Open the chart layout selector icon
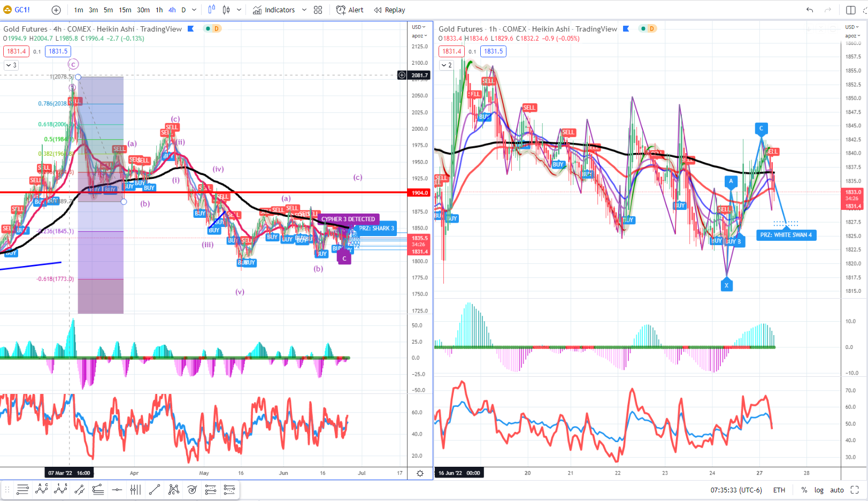 [851, 10]
